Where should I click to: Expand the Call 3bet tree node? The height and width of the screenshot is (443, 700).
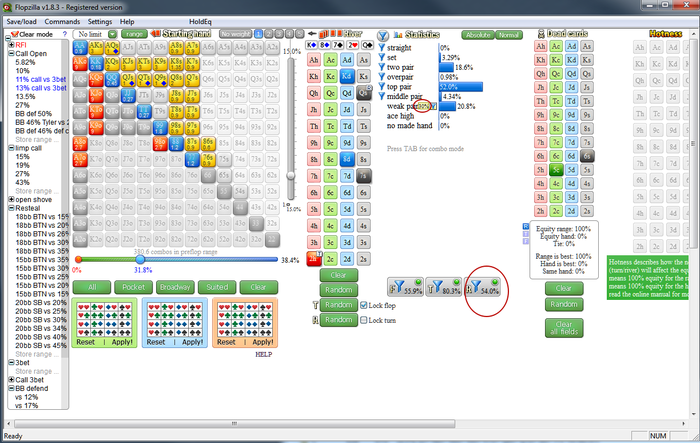click(12, 380)
